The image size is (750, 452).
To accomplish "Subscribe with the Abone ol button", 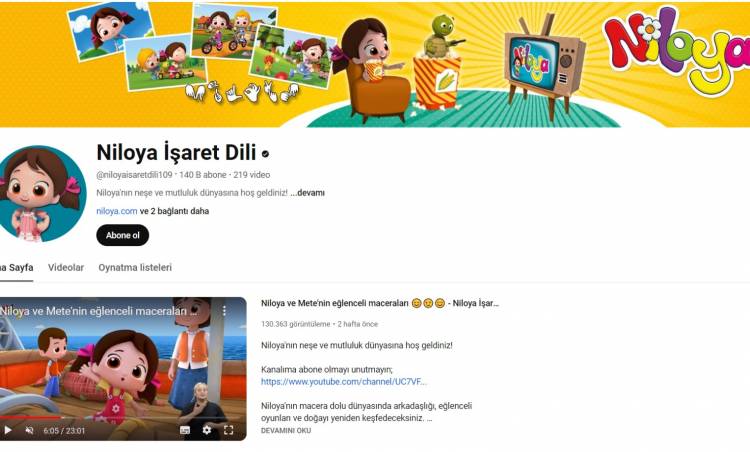I will coord(123,235).
